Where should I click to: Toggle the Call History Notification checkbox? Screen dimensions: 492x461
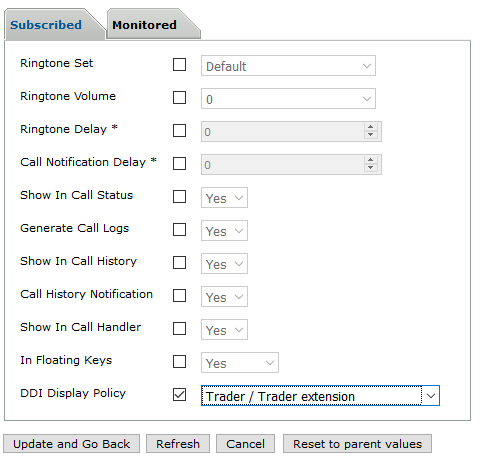tap(179, 296)
